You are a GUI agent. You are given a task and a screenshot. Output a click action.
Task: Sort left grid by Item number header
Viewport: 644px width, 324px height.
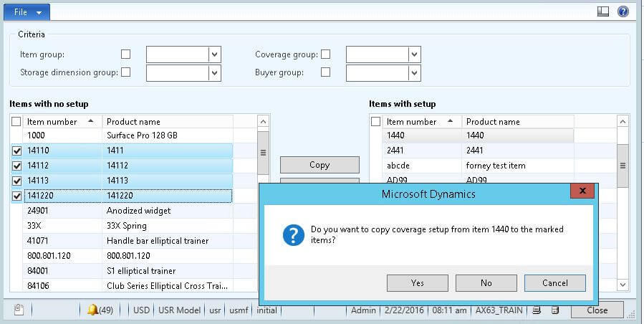pyautogui.click(x=60, y=122)
